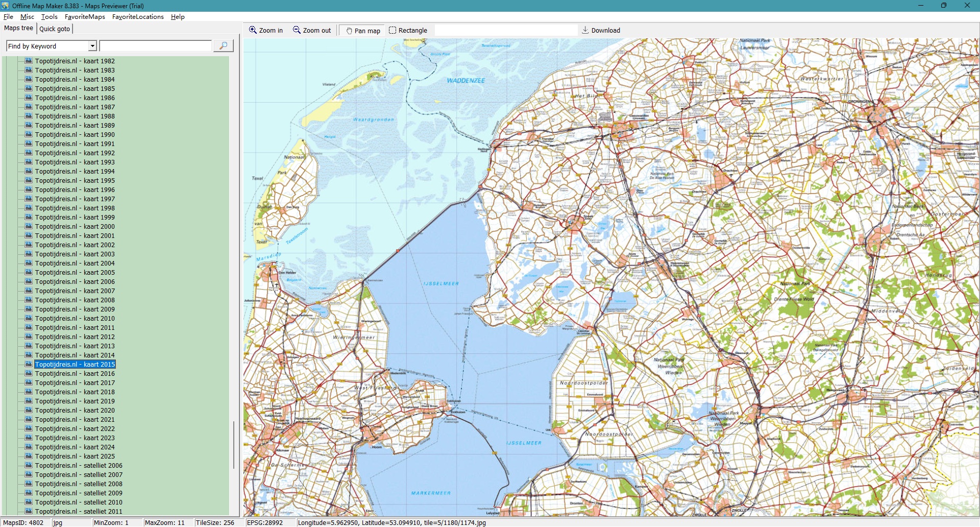Screen dimensions: 980x527
Task: Open the Tools menu
Action: pos(49,17)
